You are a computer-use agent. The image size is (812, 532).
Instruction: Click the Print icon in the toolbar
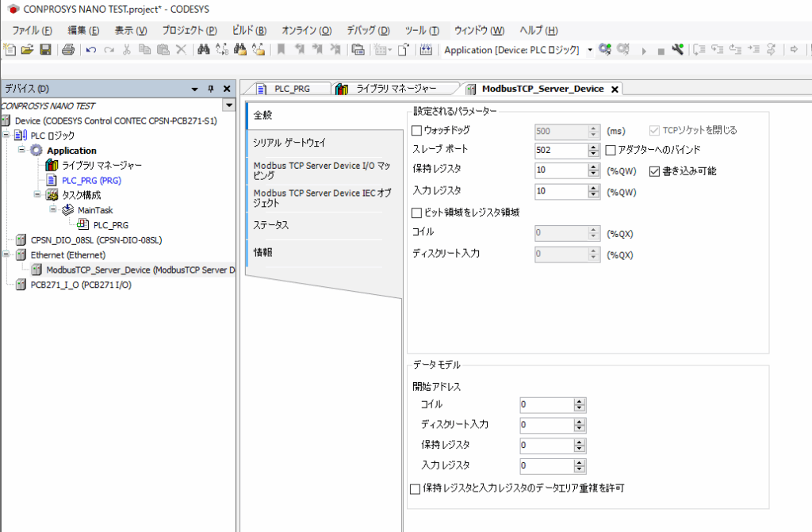click(68, 50)
